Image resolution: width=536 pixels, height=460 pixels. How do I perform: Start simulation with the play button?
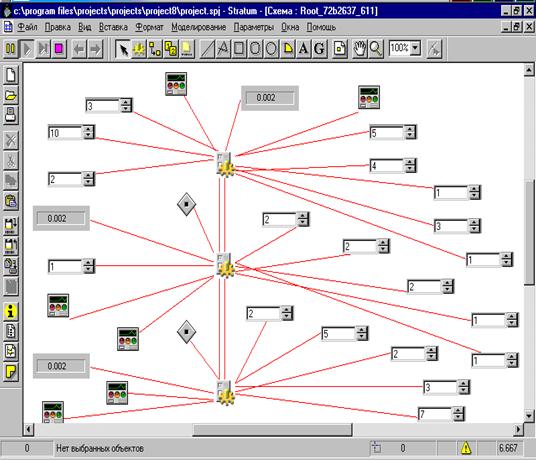[x=27, y=49]
